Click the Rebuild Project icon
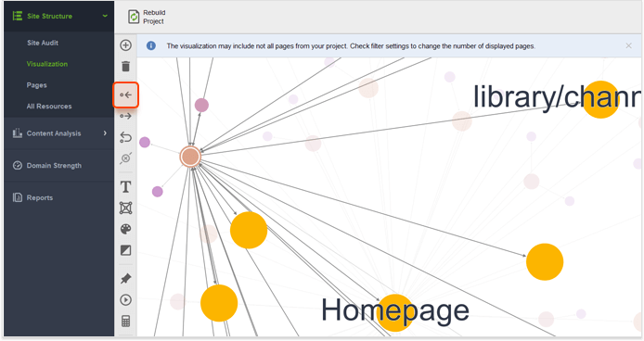 (134, 17)
